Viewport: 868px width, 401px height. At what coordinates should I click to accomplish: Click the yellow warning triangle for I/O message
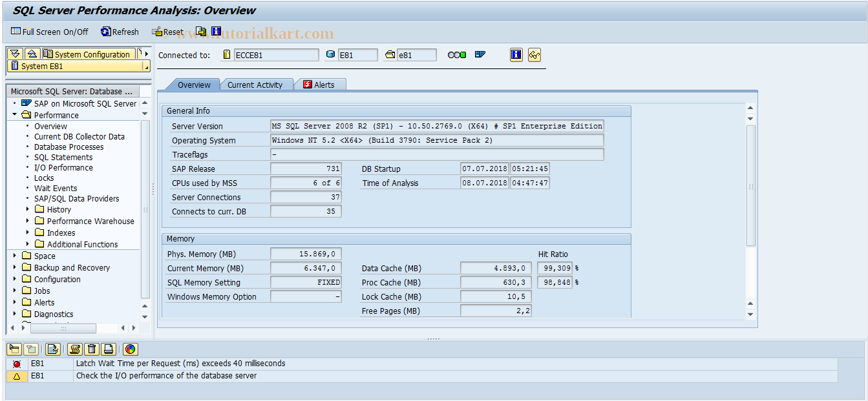tap(17, 376)
